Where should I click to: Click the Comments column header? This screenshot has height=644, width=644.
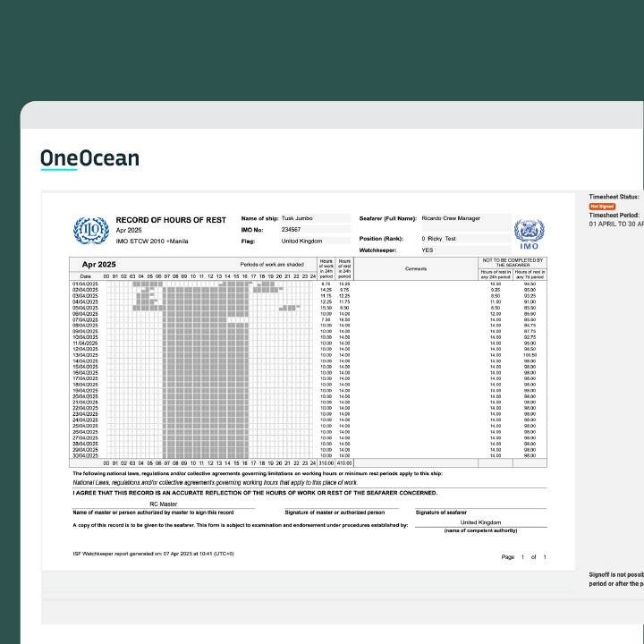click(x=416, y=268)
